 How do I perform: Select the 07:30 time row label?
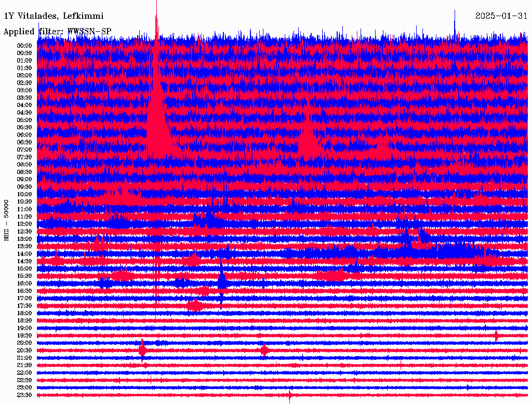click(24, 157)
